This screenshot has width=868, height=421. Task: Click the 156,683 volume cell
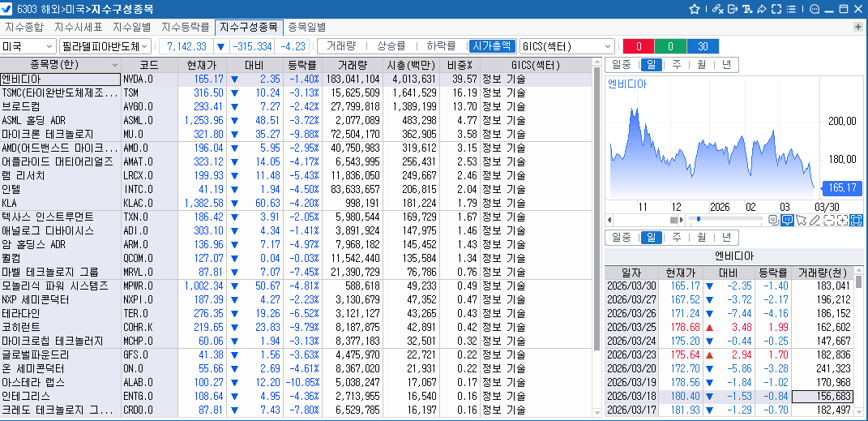pos(823,397)
